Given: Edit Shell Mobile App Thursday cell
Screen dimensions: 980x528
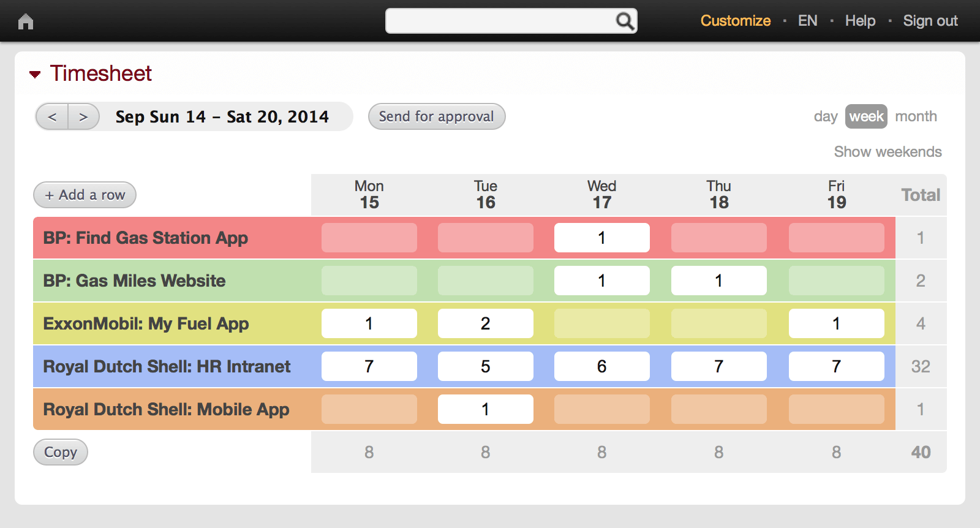Looking at the screenshot, I should (719, 409).
